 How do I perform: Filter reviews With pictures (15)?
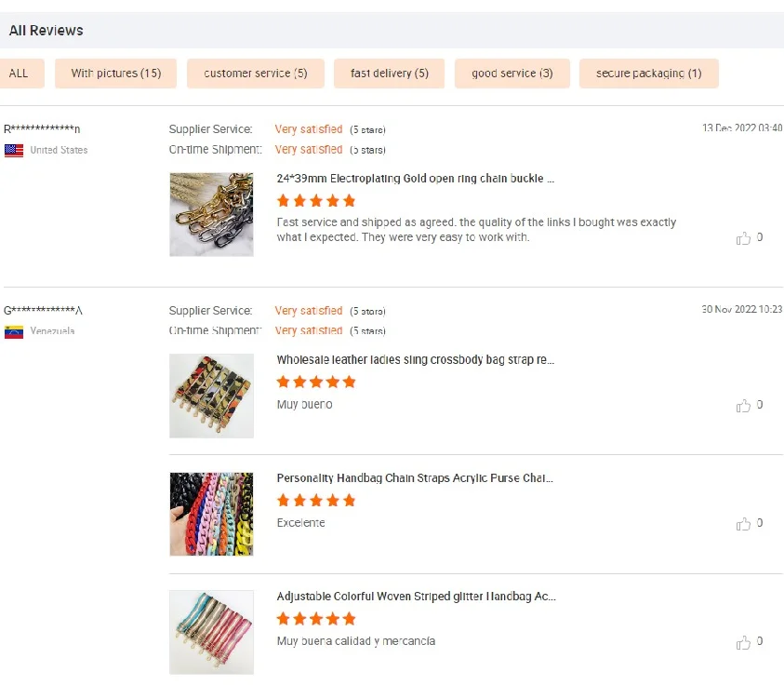pos(116,74)
